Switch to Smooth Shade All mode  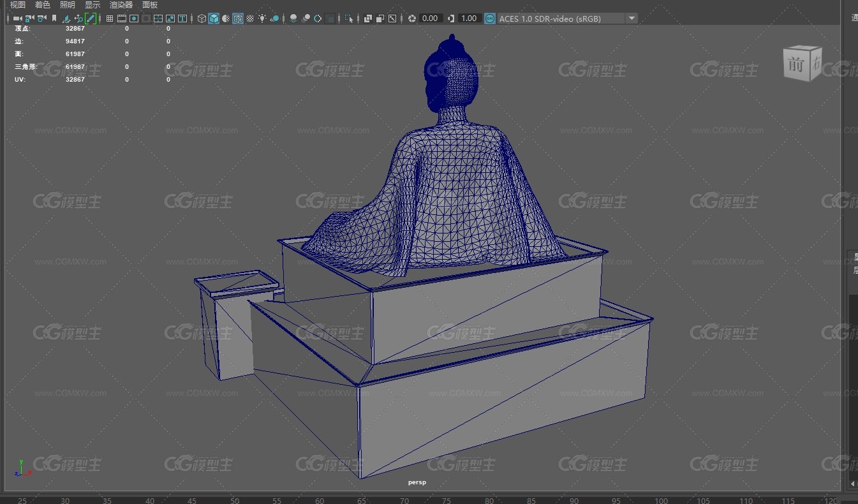pyautogui.click(x=214, y=19)
